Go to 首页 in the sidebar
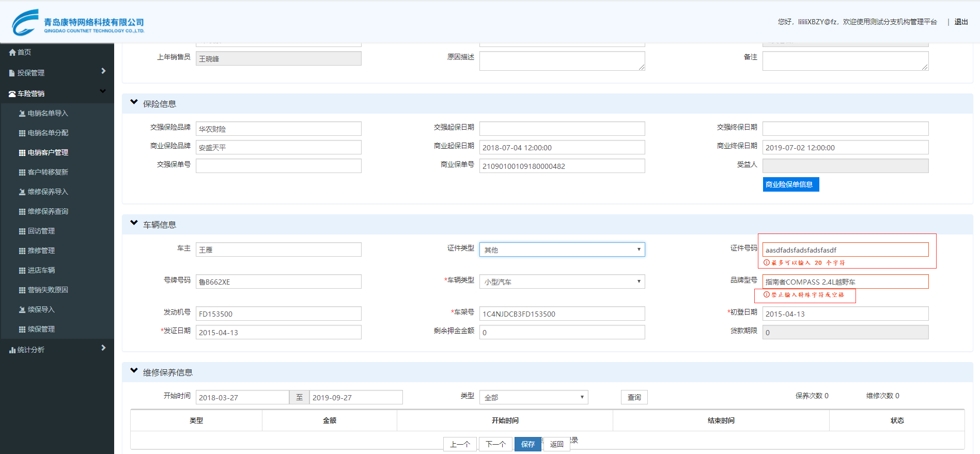The width and height of the screenshot is (980, 454). [x=24, y=52]
